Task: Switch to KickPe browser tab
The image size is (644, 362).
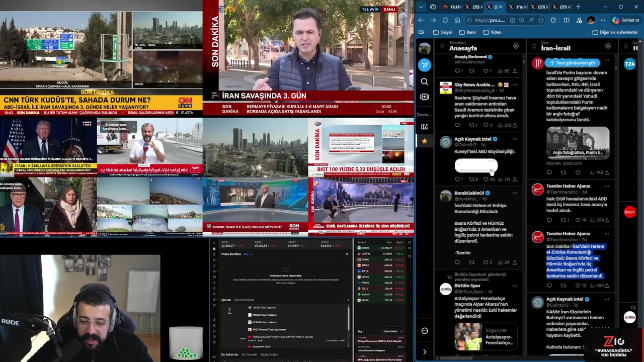Action: click(x=452, y=7)
